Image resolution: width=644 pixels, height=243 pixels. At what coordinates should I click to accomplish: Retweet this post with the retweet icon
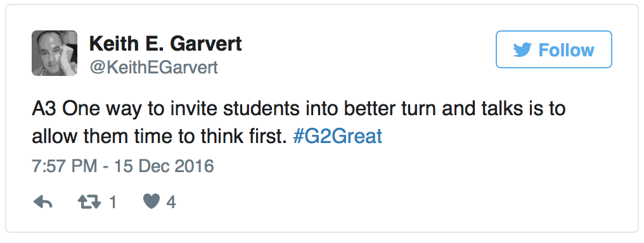(x=89, y=202)
